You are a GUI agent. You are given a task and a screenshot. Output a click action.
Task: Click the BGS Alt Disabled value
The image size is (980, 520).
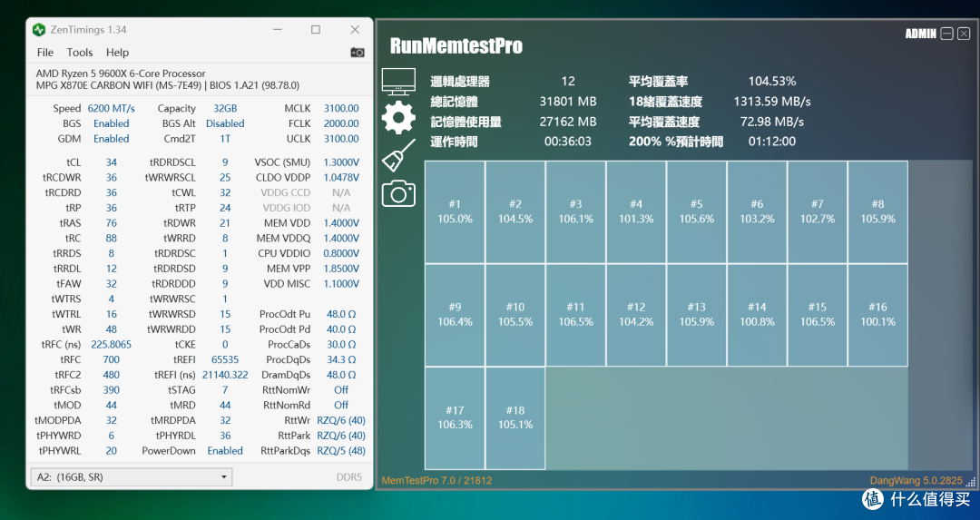(x=225, y=123)
